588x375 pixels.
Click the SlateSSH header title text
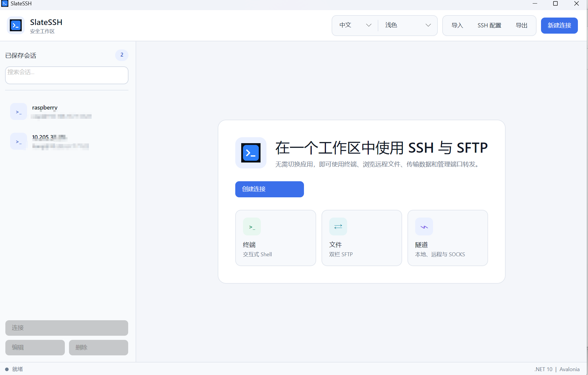coord(46,22)
